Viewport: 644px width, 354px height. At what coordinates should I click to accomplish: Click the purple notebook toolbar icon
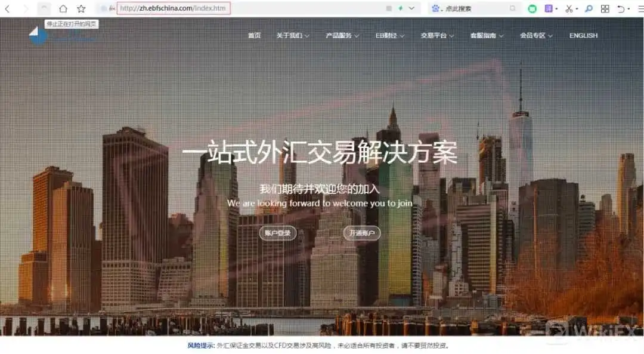coord(549,8)
